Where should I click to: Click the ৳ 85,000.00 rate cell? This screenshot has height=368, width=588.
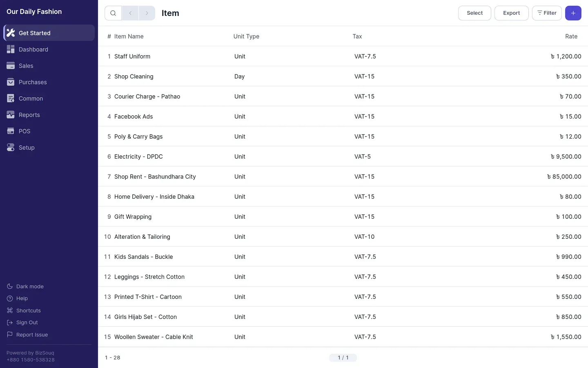564,177
